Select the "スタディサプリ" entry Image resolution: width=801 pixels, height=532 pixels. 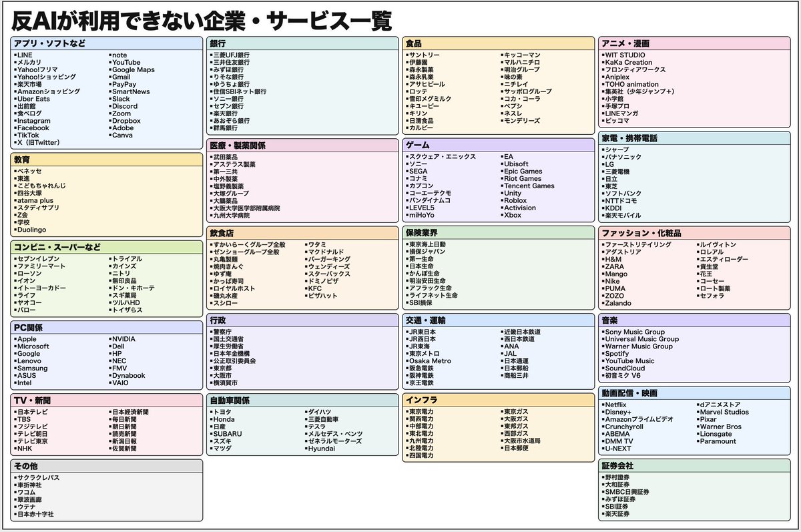tap(38, 208)
